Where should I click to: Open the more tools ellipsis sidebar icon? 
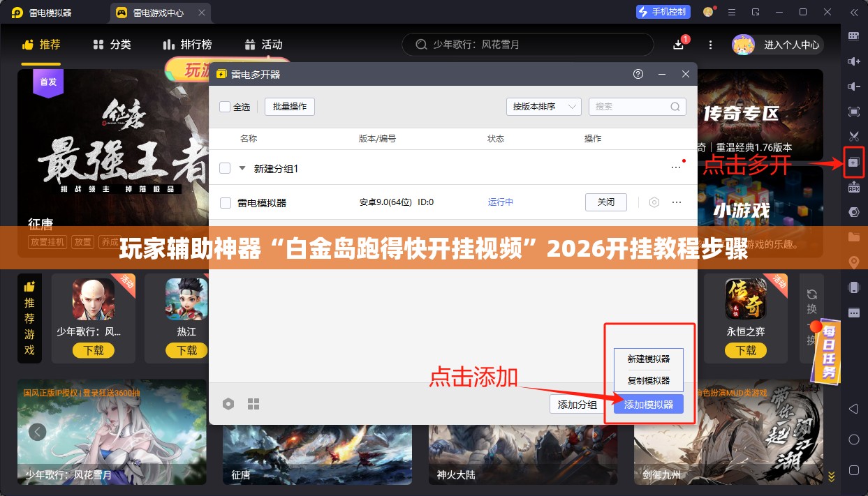click(853, 312)
